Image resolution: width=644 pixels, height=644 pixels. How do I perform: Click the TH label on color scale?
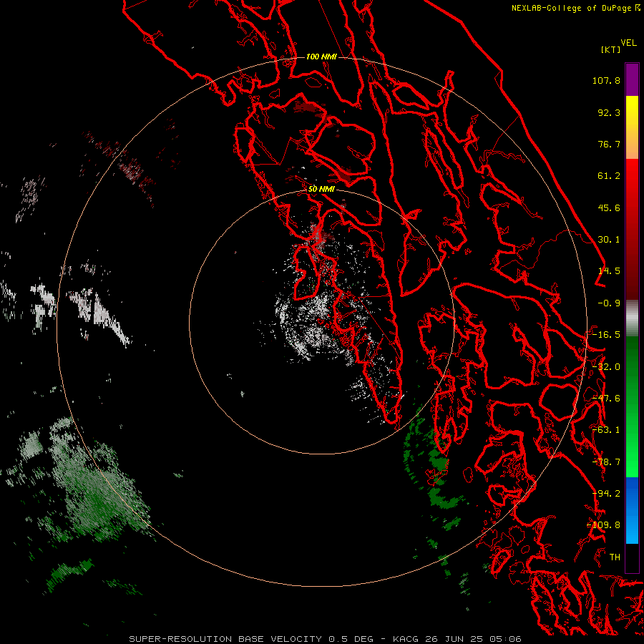pyautogui.click(x=615, y=557)
